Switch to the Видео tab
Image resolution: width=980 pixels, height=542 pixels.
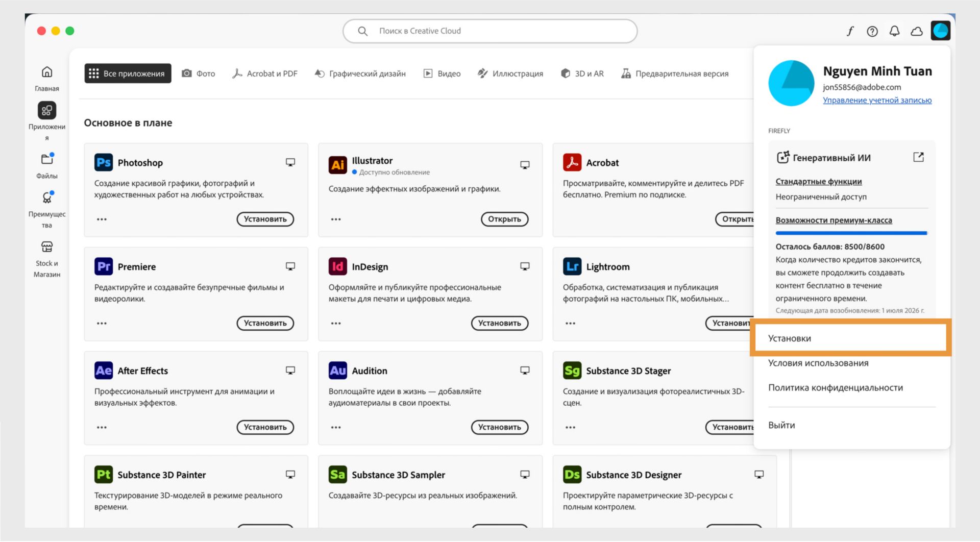pos(442,73)
